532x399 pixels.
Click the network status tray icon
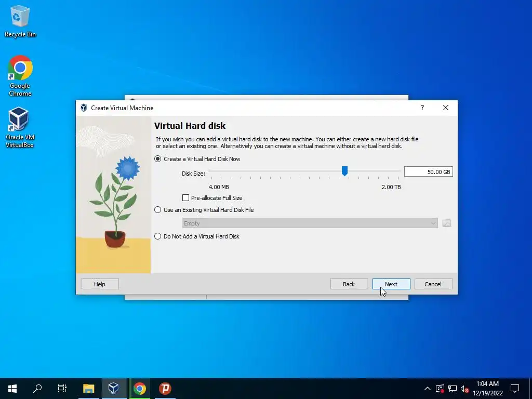pyautogui.click(x=453, y=389)
